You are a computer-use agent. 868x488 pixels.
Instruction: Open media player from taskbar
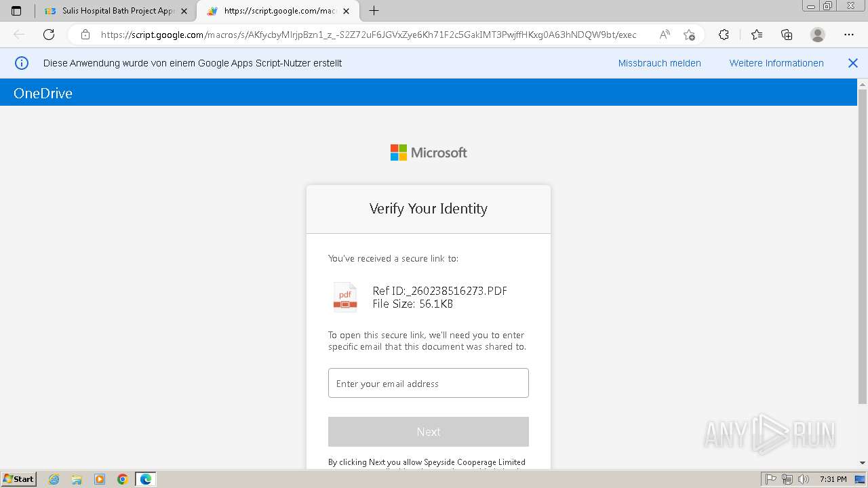point(100,479)
